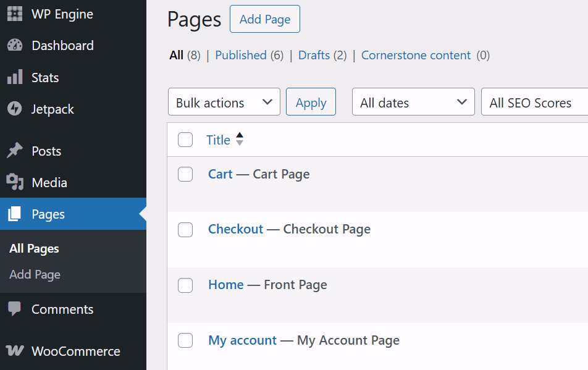This screenshot has height=370, width=588.
Task: Select All Pages in the sidebar submenu
Action: pos(34,248)
